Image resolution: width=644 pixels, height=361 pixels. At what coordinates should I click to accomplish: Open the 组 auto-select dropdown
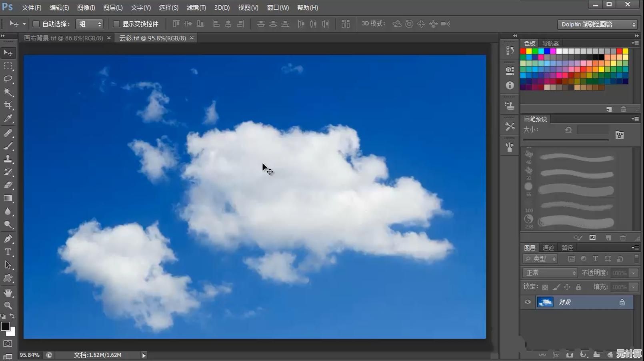coord(89,24)
